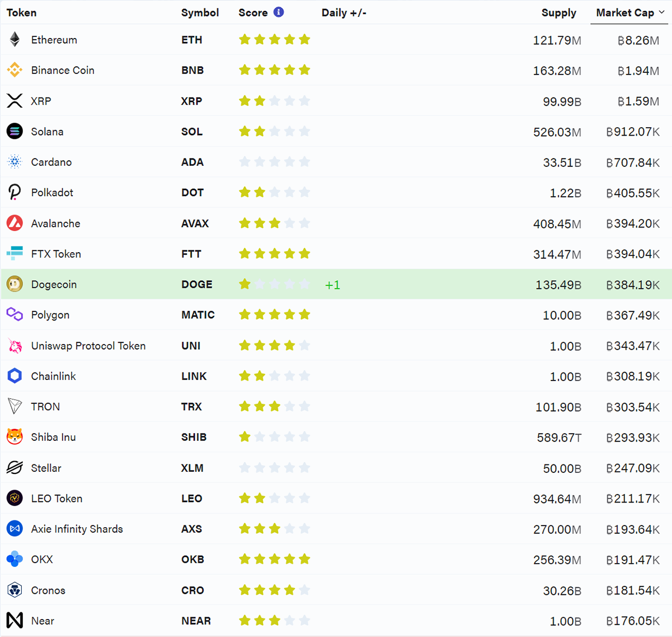The image size is (672, 637).
Task: Click the one-star score for Dogecoin
Action: coord(274,284)
